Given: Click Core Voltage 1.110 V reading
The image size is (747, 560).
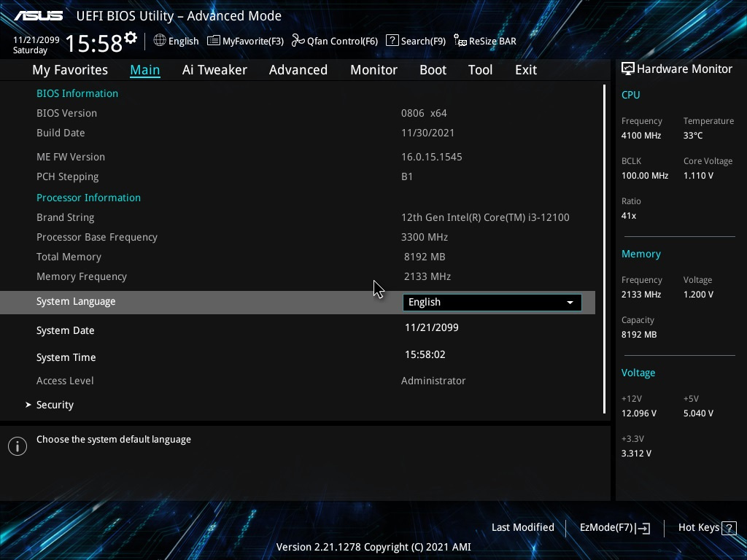Looking at the screenshot, I should click(x=698, y=176).
